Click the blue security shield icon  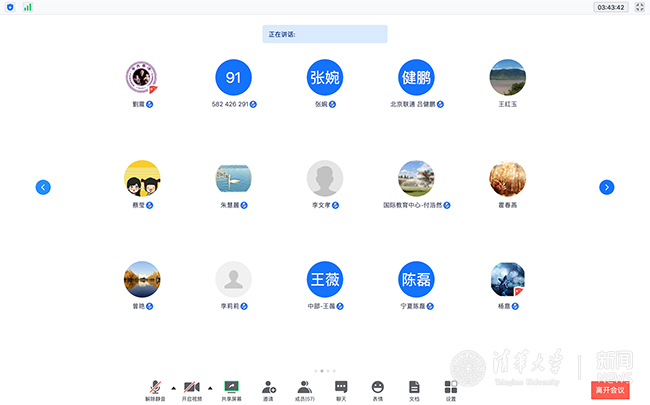coord(11,7)
